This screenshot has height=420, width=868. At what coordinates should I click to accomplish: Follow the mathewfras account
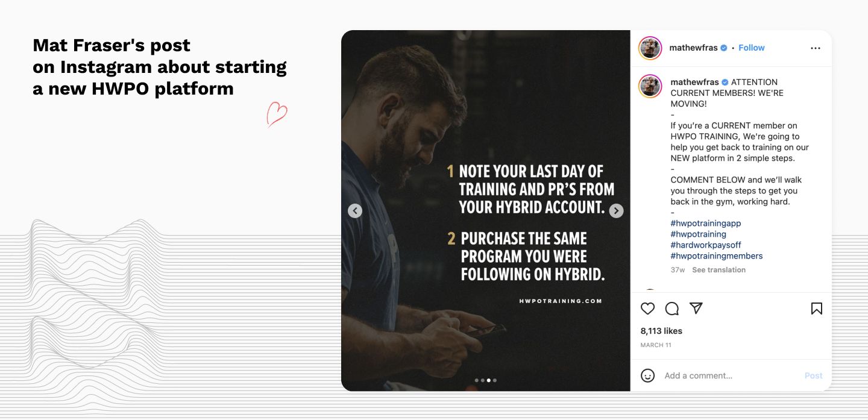coord(752,48)
